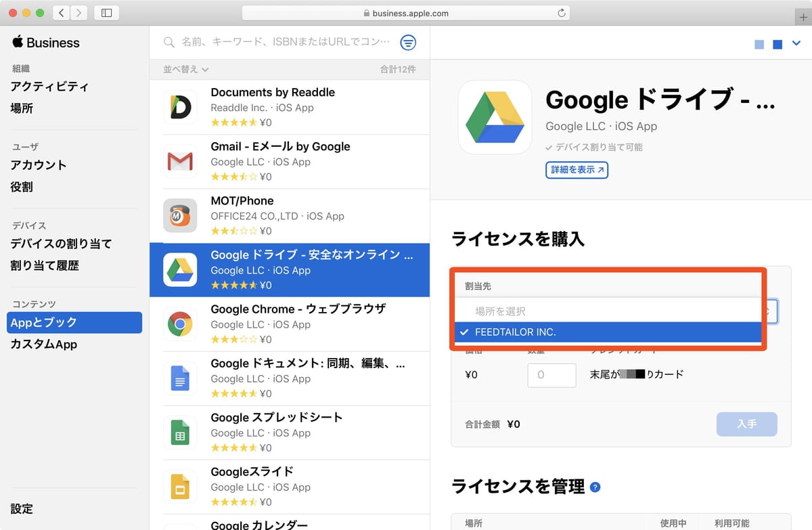Select Google カレンダー row

click(x=290, y=522)
